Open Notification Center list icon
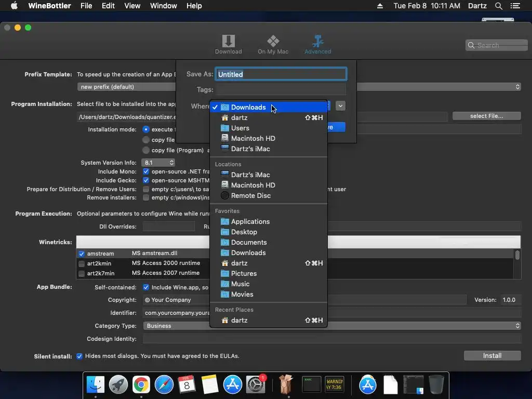The height and width of the screenshot is (399, 532). (x=515, y=6)
